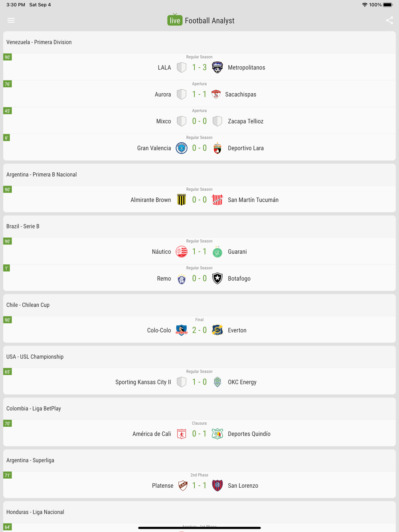Tap the Náutico club logo
Image resolution: width=399 pixels, height=532 pixels.
click(x=182, y=252)
